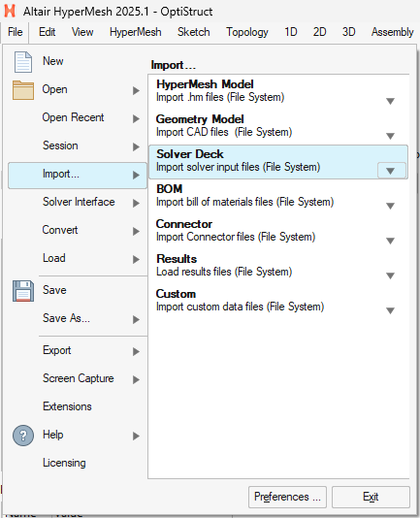Open dropdown arrow for BOM
This screenshot has height=518, width=420.
(x=391, y=206)
